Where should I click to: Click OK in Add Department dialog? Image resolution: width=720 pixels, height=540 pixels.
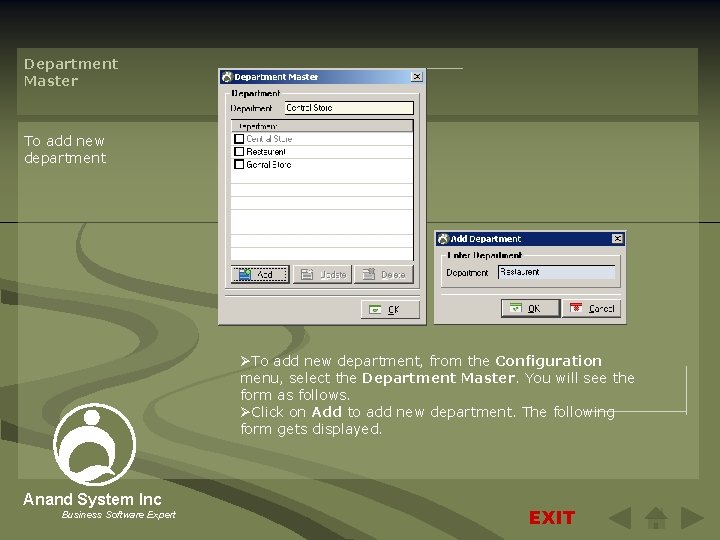[530, 308]
